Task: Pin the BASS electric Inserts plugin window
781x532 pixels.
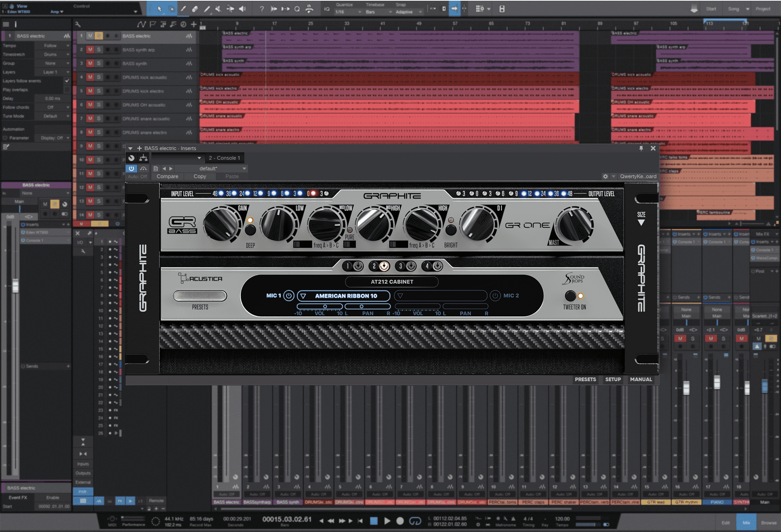Action: pos(641,148)
